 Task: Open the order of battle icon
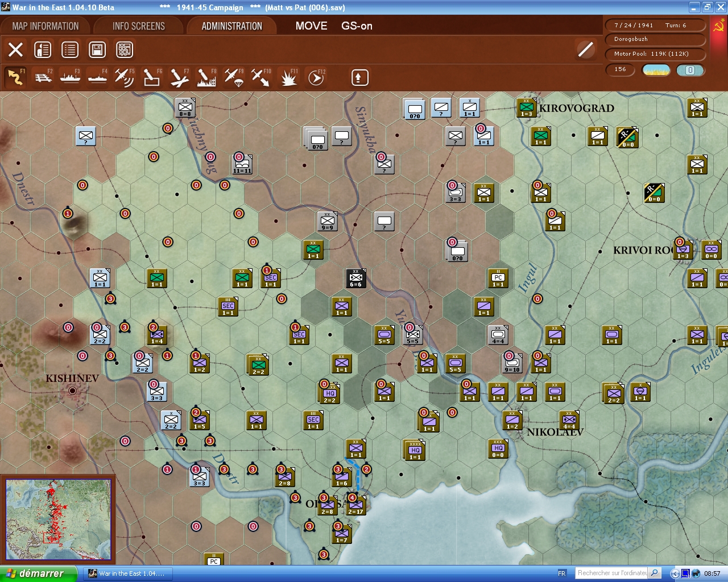click(43, 49)
